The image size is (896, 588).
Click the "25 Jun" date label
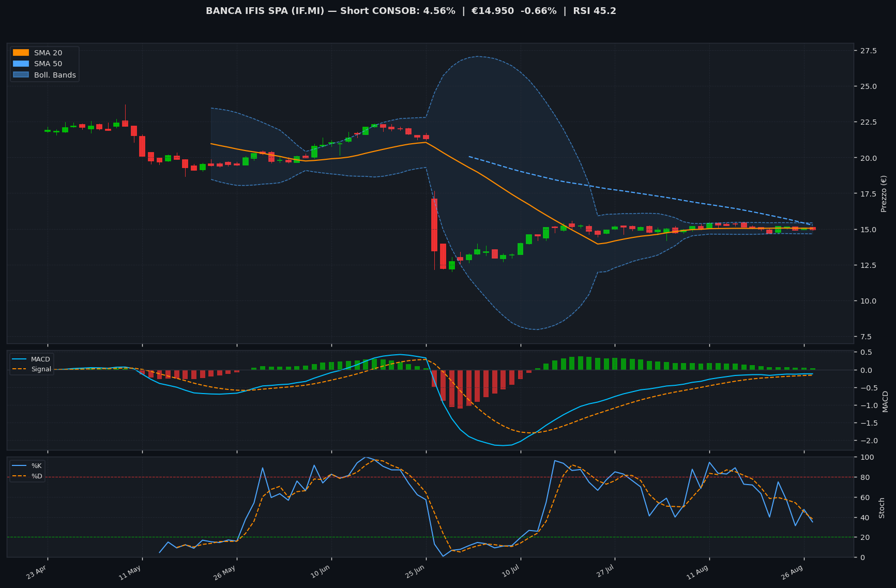[x=415, y=571]
